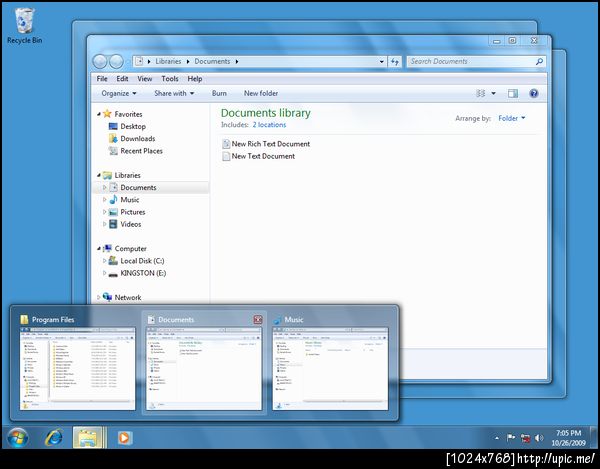Screen dimensions: 600x469
Task: Open the Arrange by Folder dropdown
Action: pos(512,118)
